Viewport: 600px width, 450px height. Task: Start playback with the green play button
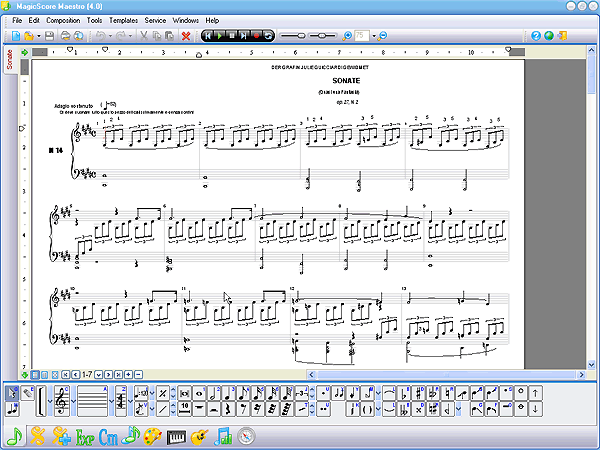click(x=220, y=36)
